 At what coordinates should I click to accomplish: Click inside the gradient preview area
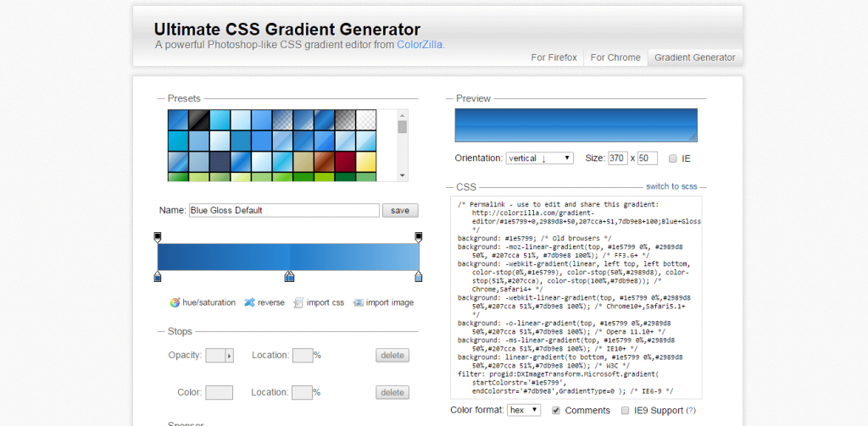576,125
